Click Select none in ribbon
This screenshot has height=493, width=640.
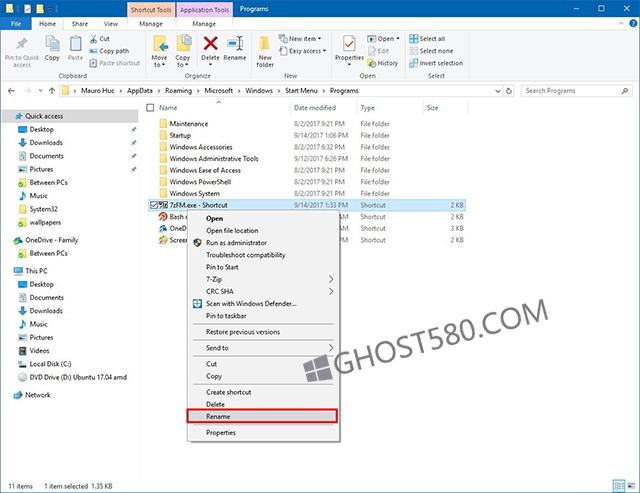point(431,51)
